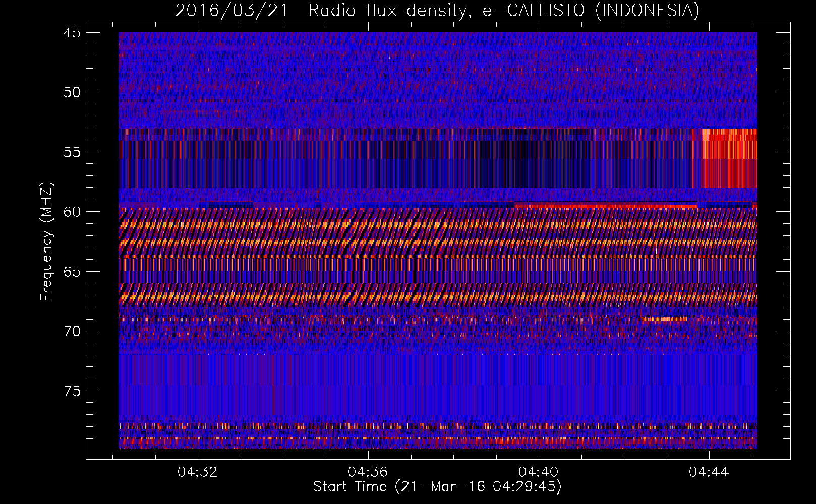Click the 60 frequency tick label
816x504 pixels.
click(x=72, y=212)
